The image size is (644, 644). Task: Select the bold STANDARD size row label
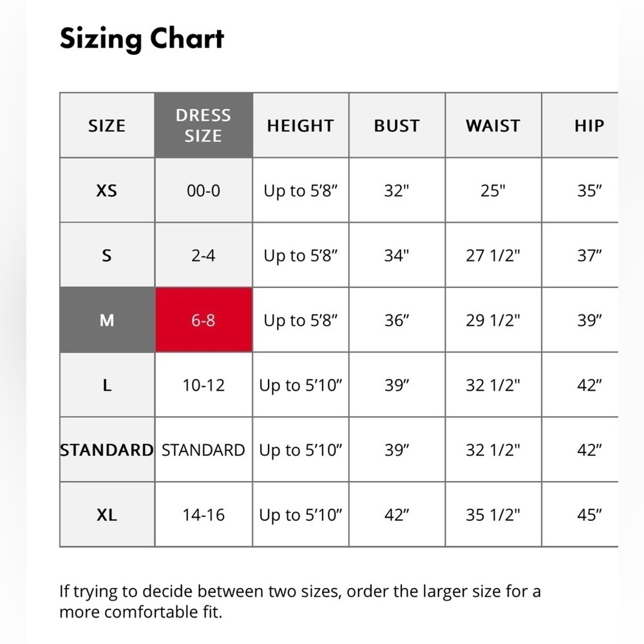point(107,450)
